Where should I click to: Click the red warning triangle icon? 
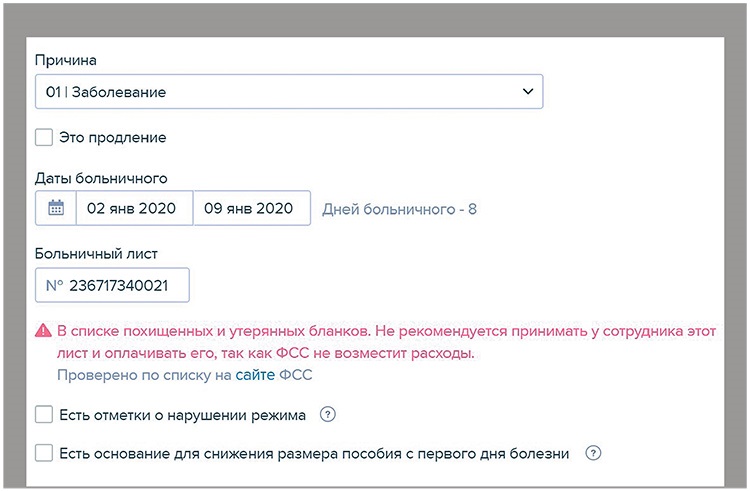pyautogui.click(x=43, y=330)
